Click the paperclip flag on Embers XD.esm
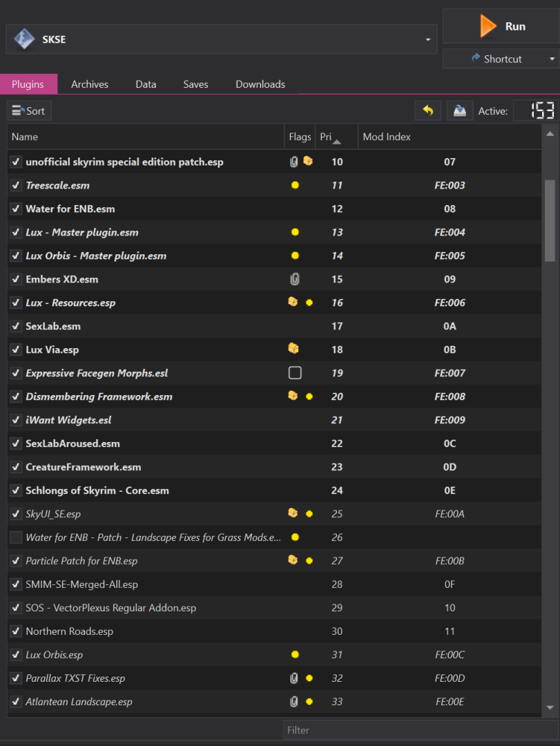This screenshot has width=560, height=746. 295,279
